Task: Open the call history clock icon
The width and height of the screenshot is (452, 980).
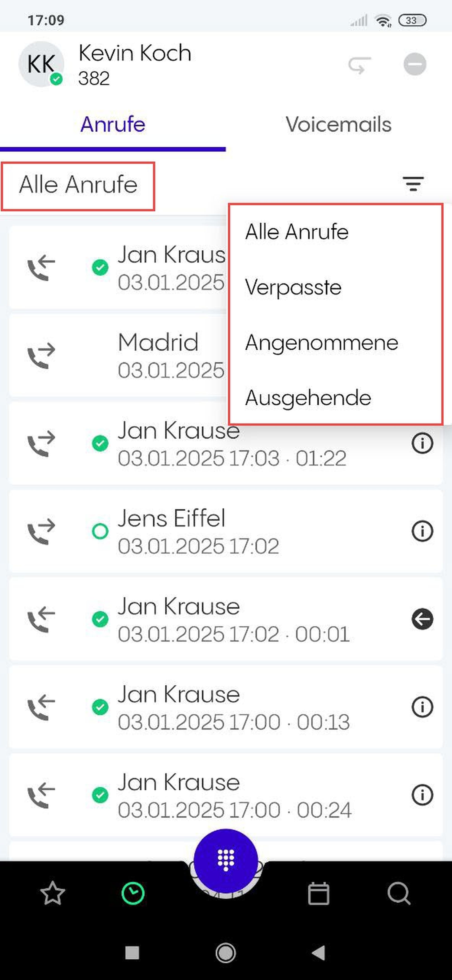Action: coord(133,893)
